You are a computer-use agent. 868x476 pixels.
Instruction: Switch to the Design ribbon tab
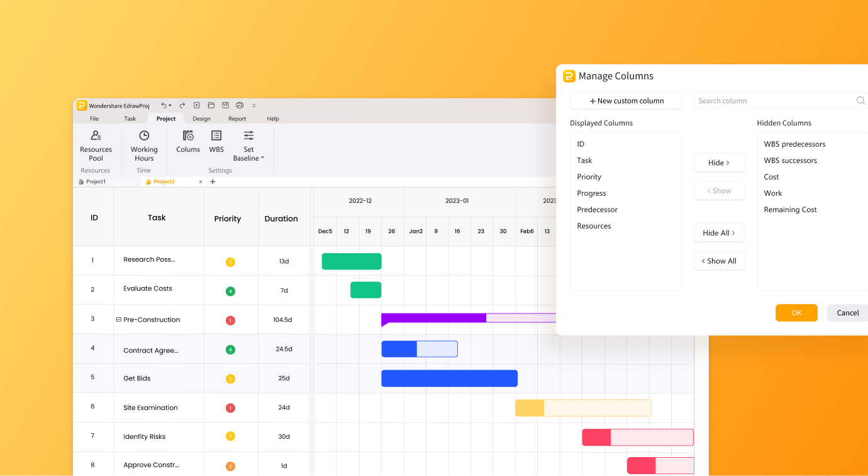coord(201,118)
